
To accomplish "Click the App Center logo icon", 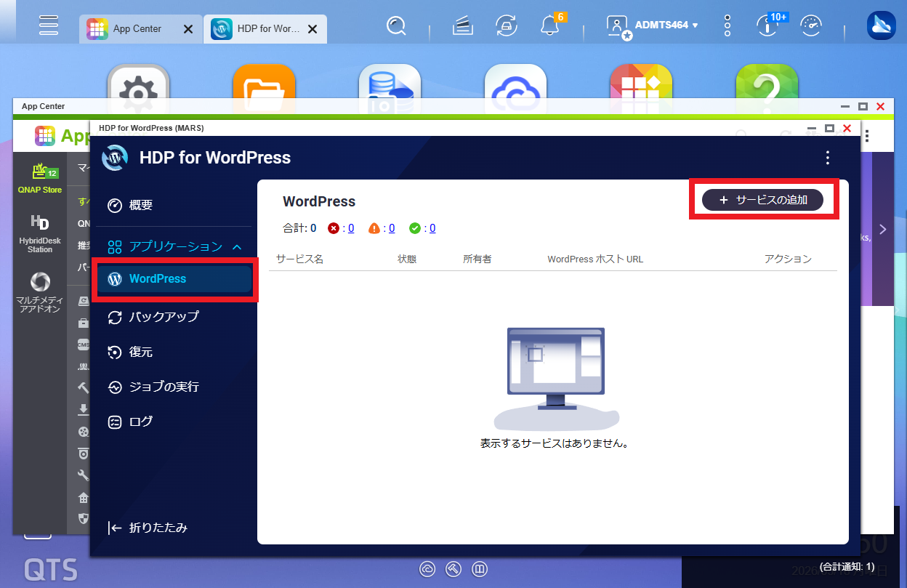I will pos(45,136).
